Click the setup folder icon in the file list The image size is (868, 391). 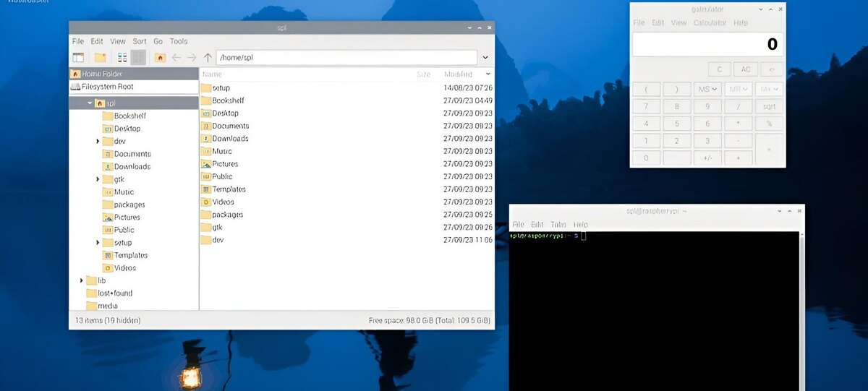point(205,88)
